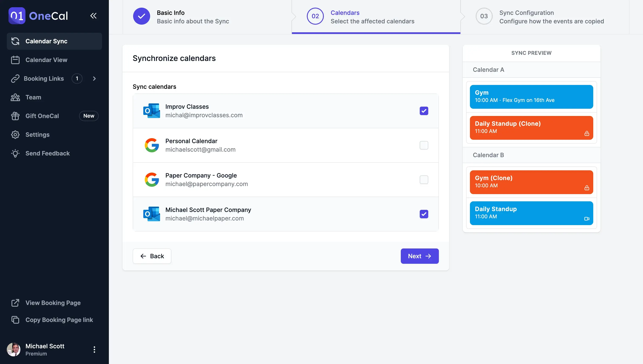Click the Gift OneCal sidebar icon
643x364 pixels.
coord(16,116)
